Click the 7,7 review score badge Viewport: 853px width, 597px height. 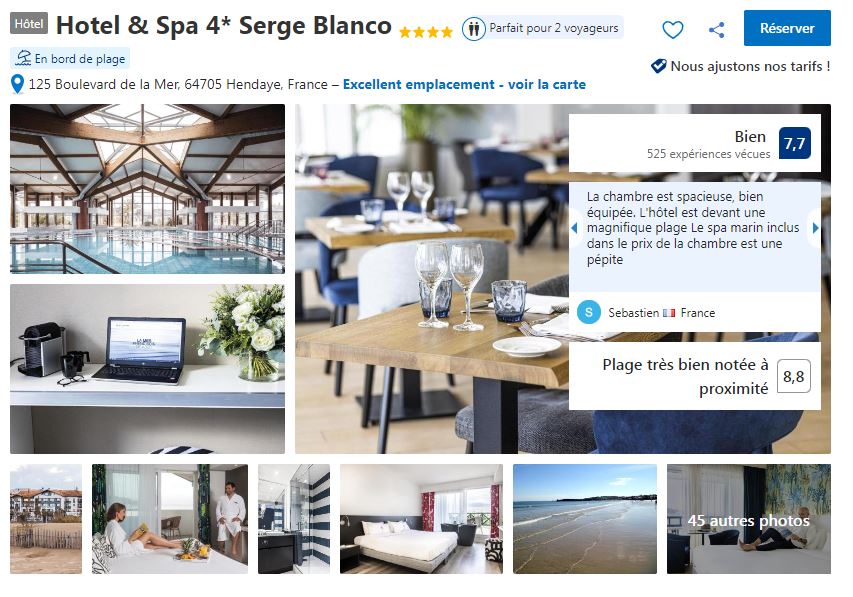[794, 143]
